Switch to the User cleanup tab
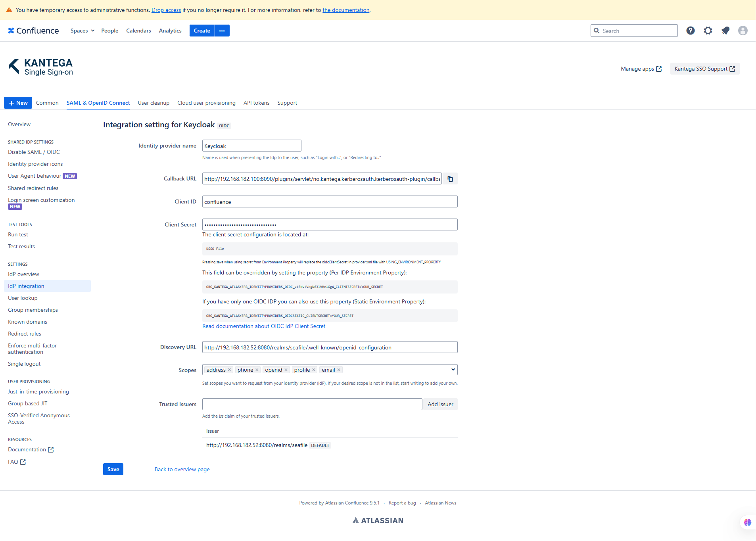 [x=154, y=103]
